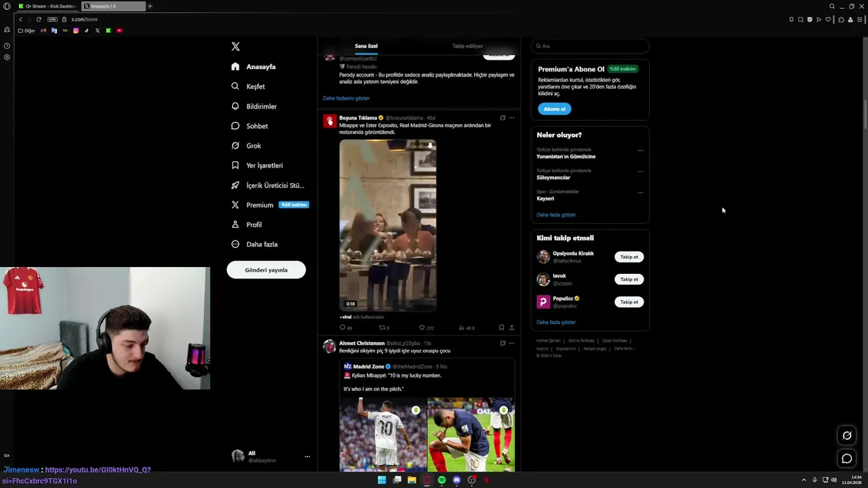
Task: Ask Grok about Ahmet Christensen post
Action: (x=502, y=343)
